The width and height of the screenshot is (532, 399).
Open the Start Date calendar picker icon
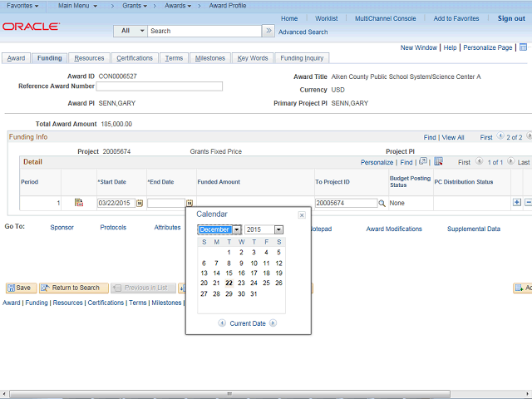tap(140, 203)
